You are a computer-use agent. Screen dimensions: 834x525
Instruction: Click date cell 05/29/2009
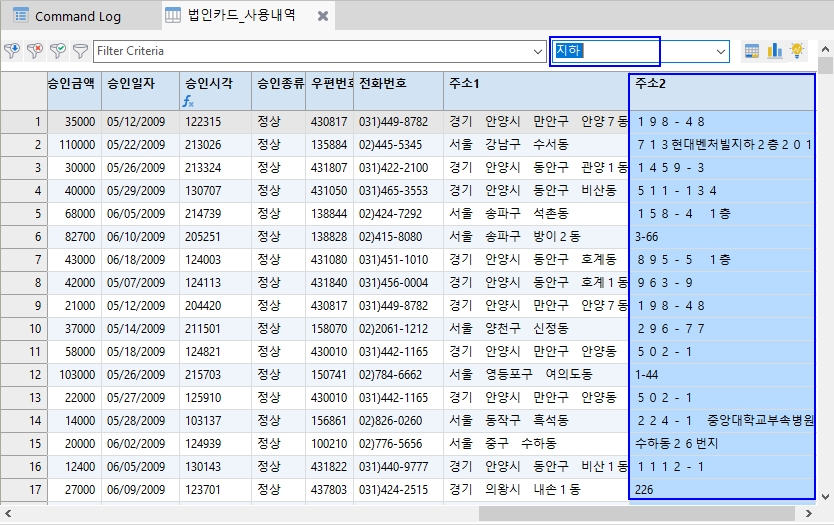point(140,190)
